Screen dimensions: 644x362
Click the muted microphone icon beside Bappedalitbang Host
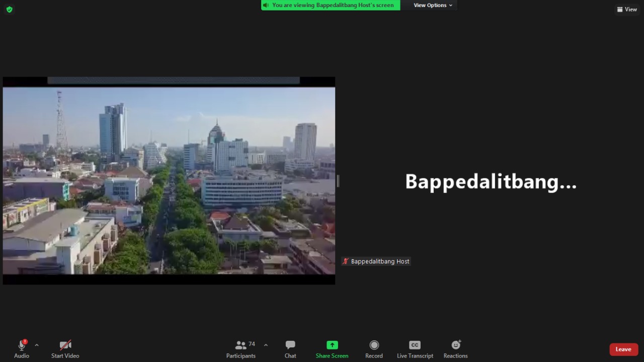click(346, 261)
